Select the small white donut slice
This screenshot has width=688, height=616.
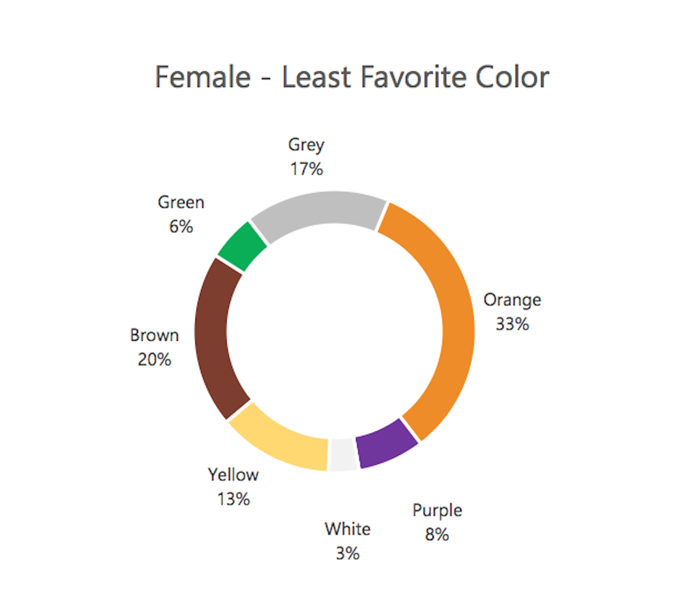click(343, 454)
